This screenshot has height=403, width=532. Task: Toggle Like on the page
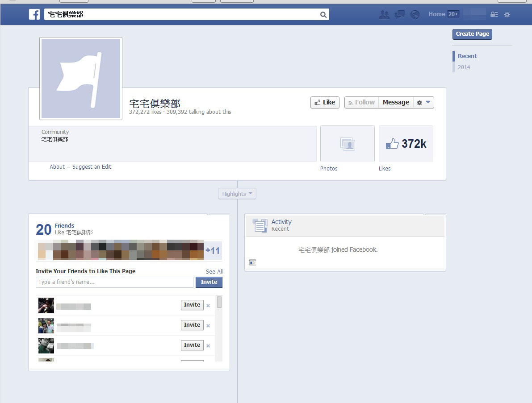[x=325, y=102]
